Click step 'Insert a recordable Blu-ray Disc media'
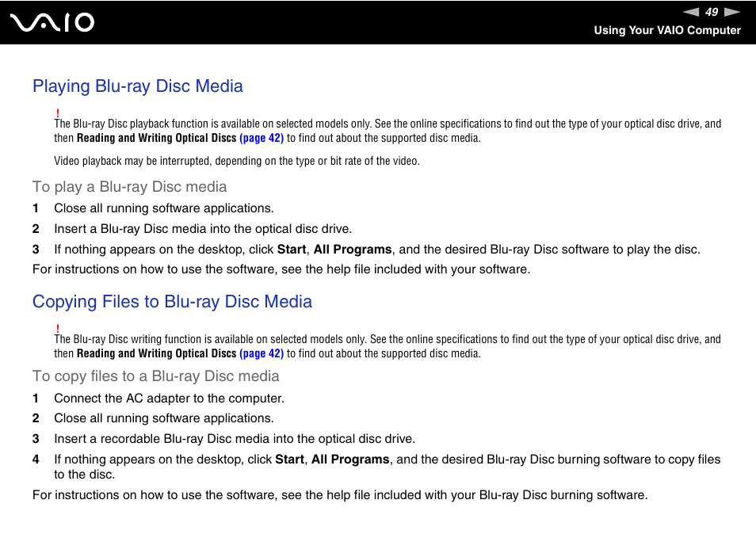The width and height of the screenshot is (756, 534). 235,439
